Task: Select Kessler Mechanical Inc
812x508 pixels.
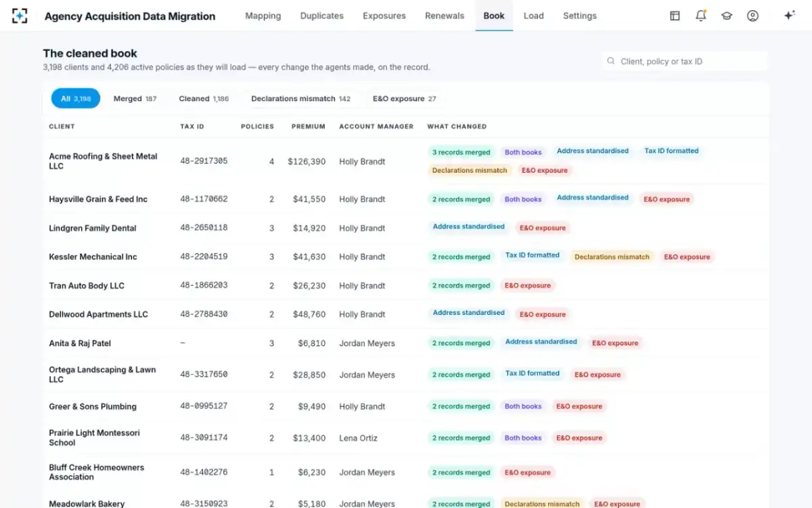Action: click(x=93, y=257)
